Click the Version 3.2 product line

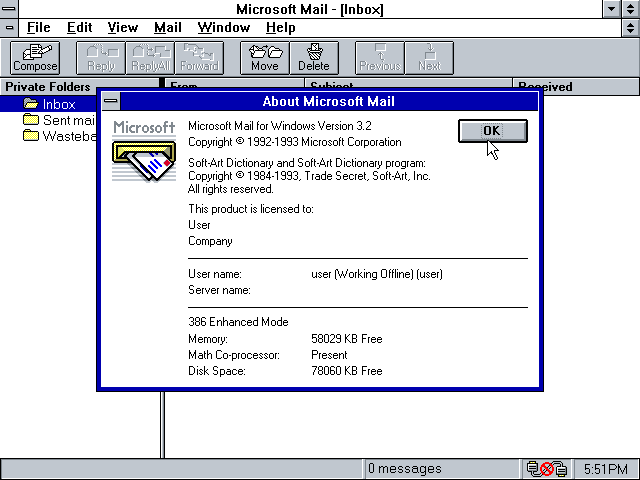click(280, 126)
